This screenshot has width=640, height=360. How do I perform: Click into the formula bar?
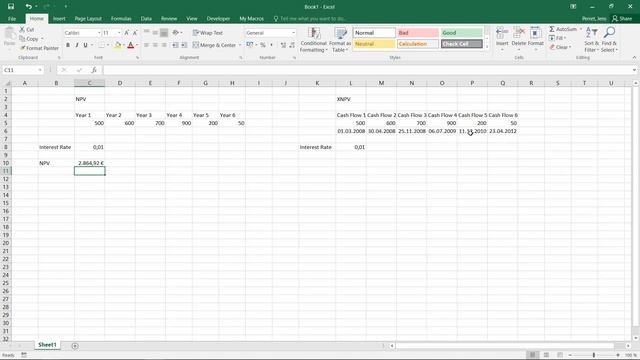(x=367, y=70)
